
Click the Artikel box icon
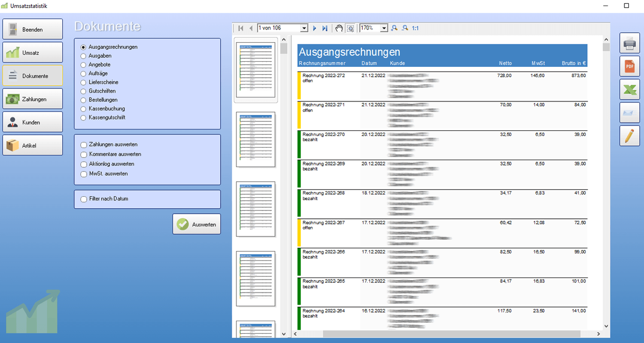click(13, 145)
